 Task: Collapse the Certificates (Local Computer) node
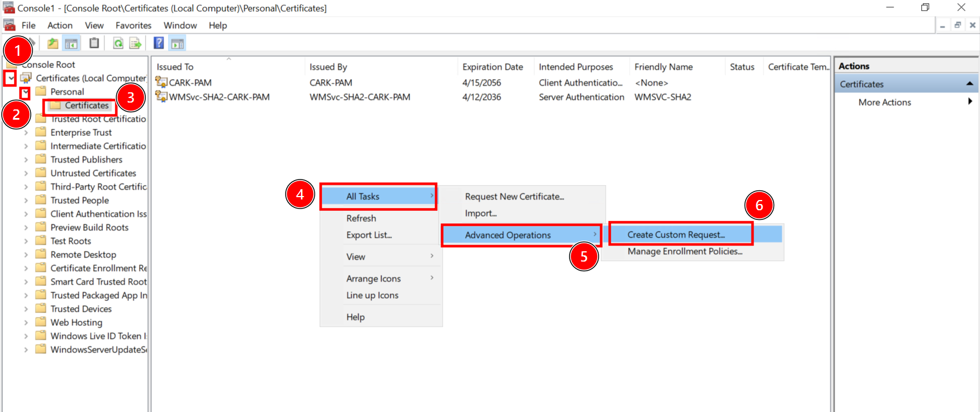click(x=11, y=78)
